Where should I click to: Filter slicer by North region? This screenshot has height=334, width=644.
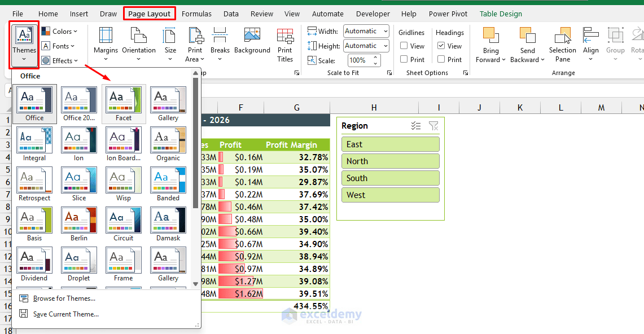click(390, 161)
